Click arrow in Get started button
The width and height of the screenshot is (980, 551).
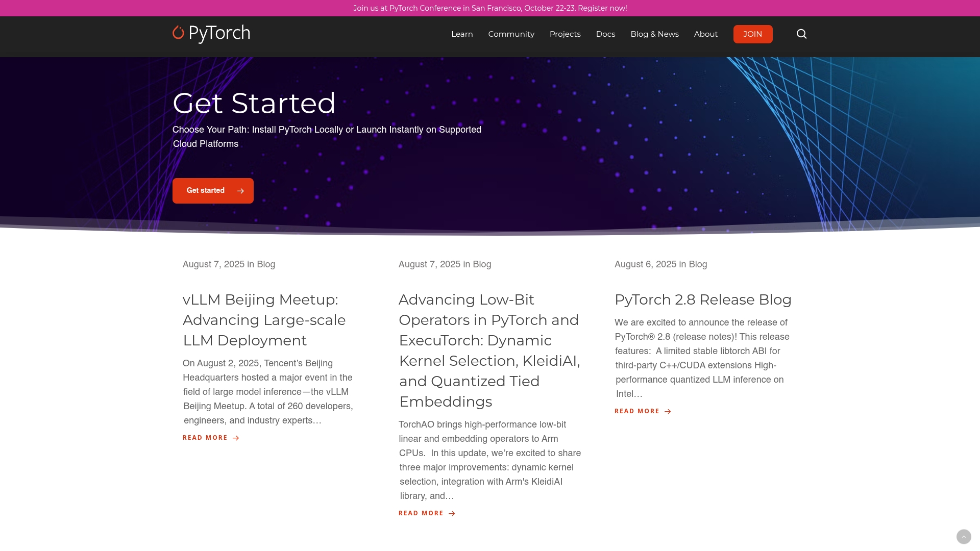click(240, 191)
